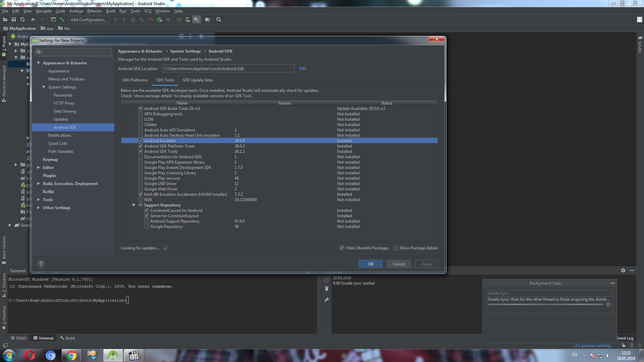
Task: Click the help question mark button
Action: tap(41, 264)
